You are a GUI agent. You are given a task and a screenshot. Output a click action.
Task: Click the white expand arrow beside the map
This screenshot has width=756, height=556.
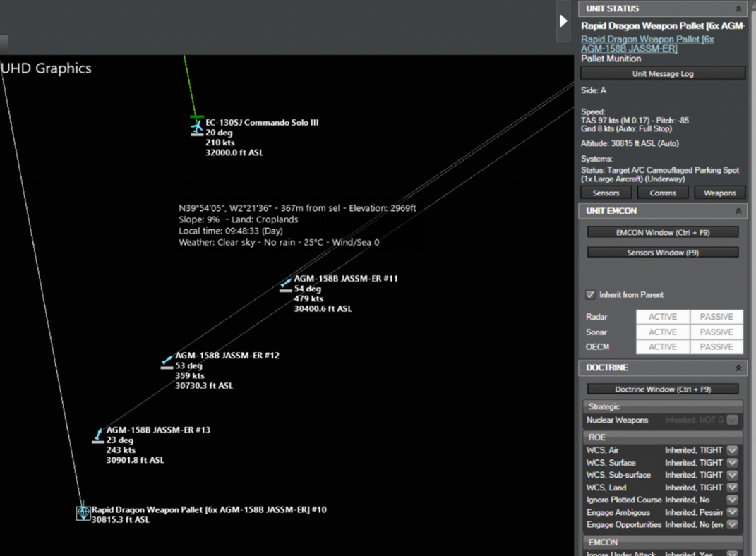(x=563, y=21)
